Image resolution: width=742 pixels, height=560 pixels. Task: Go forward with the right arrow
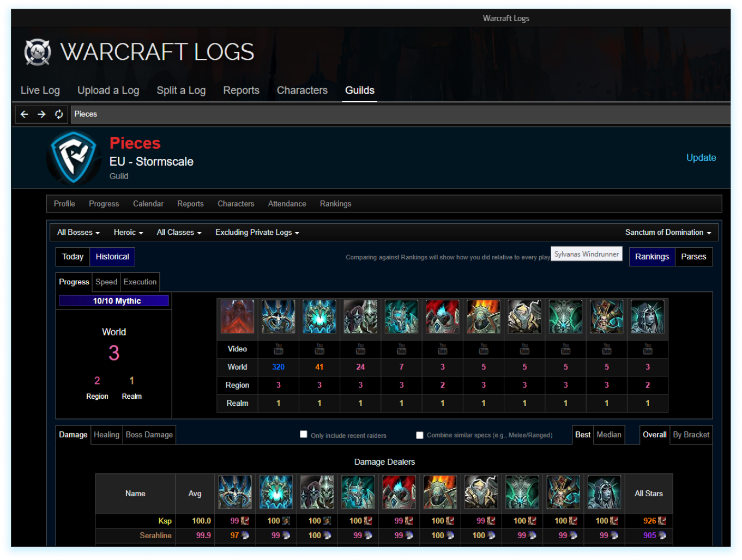click(41, 114)
